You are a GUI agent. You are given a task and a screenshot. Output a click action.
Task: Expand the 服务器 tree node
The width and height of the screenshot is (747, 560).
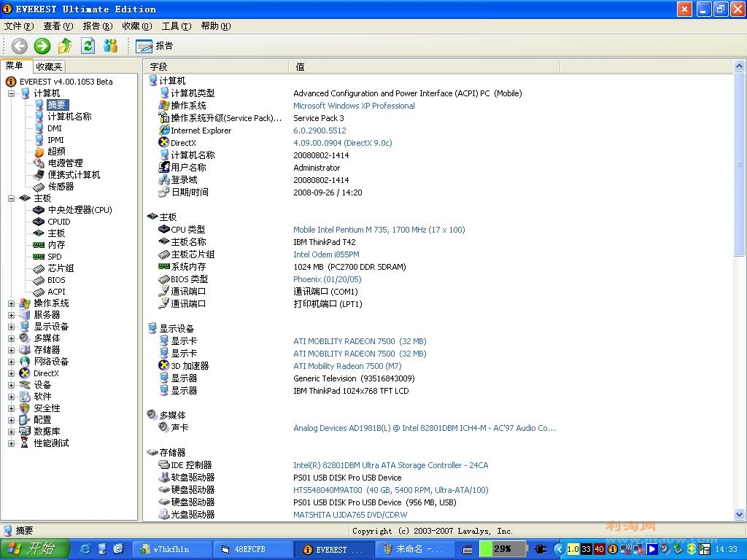point(11,315)
